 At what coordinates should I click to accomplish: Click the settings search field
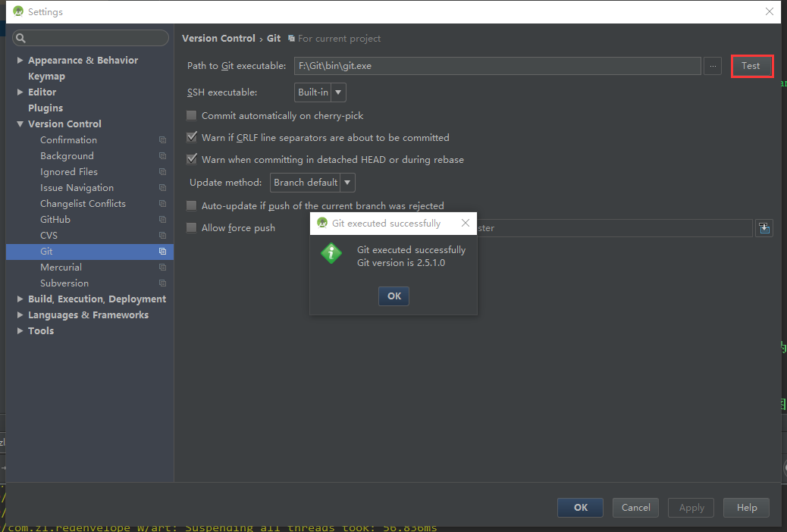click(x=90, y=38)
